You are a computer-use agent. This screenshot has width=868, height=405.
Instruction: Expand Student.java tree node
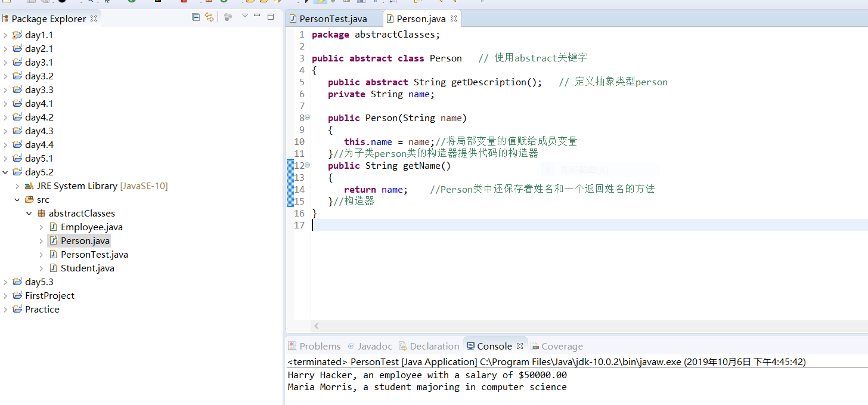(x=41, y=268)
